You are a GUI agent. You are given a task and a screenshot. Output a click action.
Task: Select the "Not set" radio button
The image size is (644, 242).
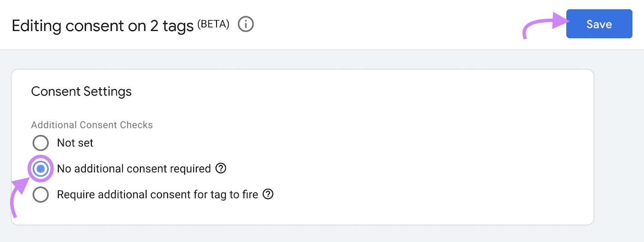pyautogui.click(x=40, y=143)
